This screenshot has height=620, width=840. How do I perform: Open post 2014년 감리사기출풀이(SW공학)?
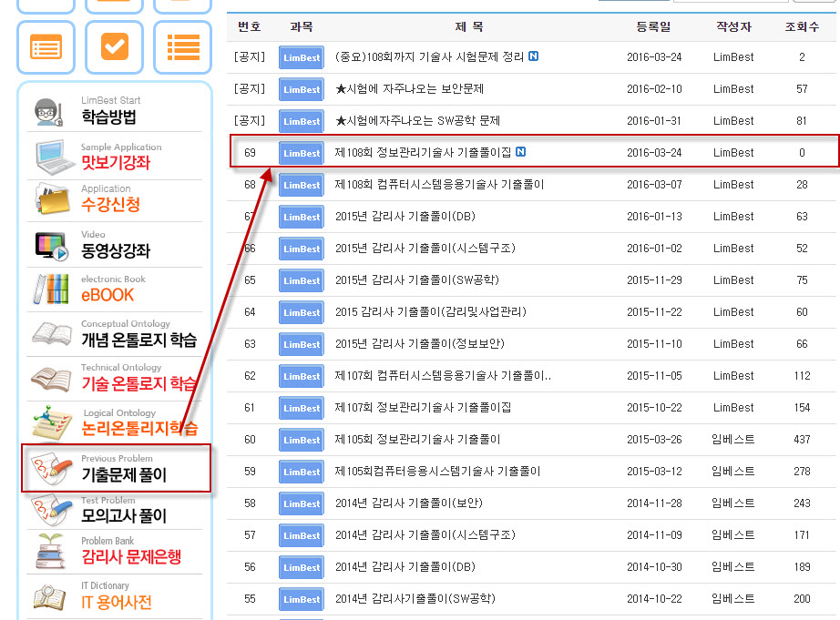(x=415, y=598)
